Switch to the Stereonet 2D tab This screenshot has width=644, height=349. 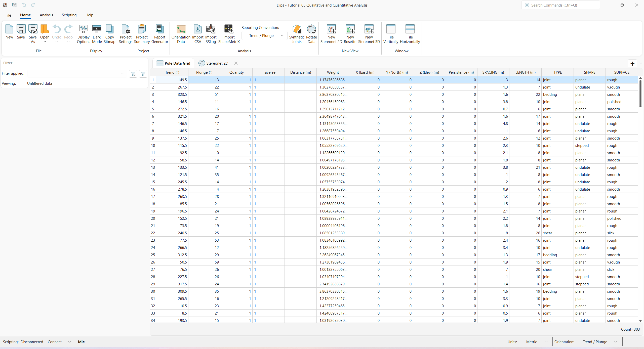[217, 63]
